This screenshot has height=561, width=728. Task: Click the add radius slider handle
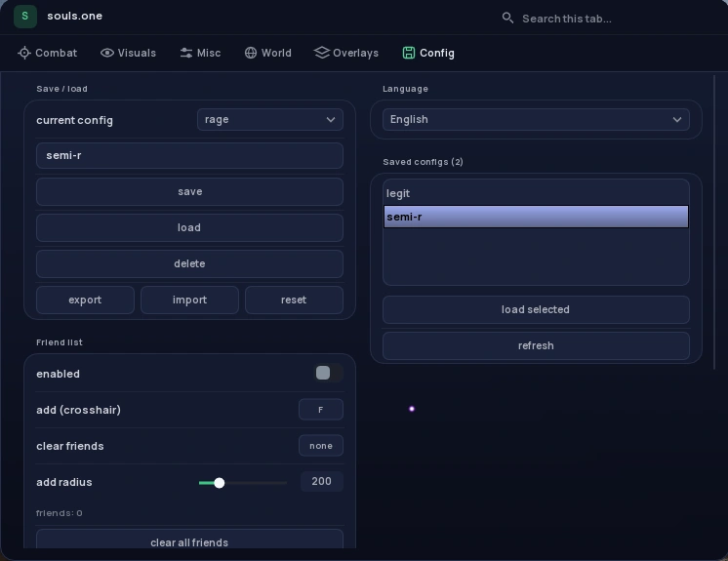[x=220, y=483]
